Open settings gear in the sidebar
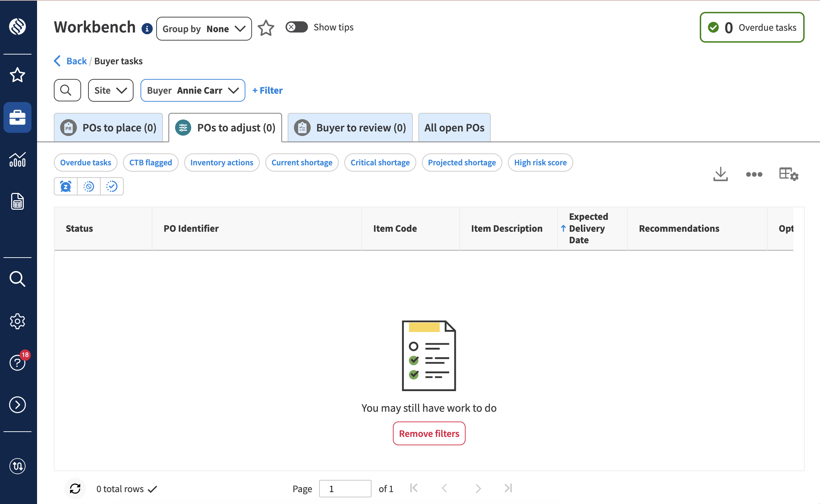Screen dimensions: 820x504 tap(17, 321)
